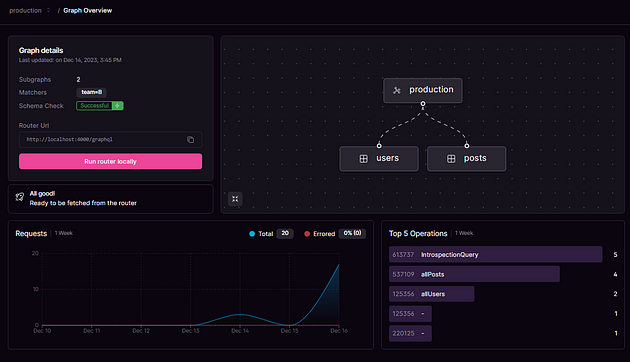The height and width of the screenshot is (362, 630).
Task: Open the production graph switcher dropdown
Action: coord(49,10)
